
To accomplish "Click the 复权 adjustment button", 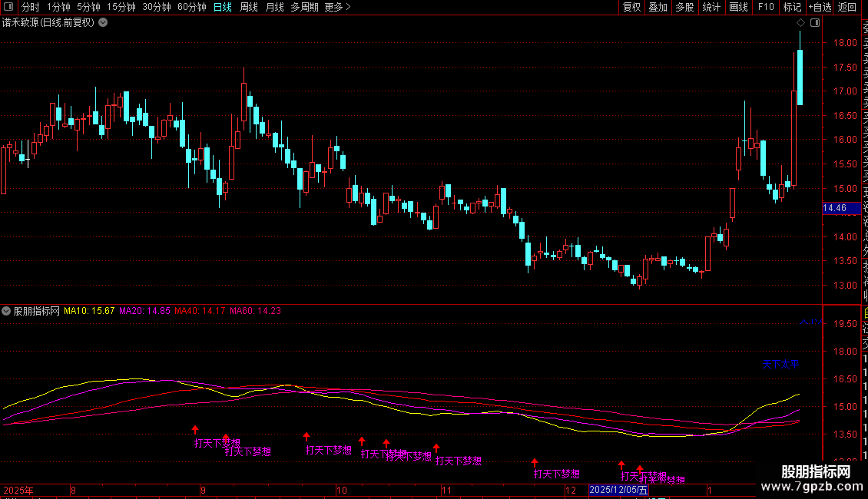I will pyautogui.click(x=631, y=7).
